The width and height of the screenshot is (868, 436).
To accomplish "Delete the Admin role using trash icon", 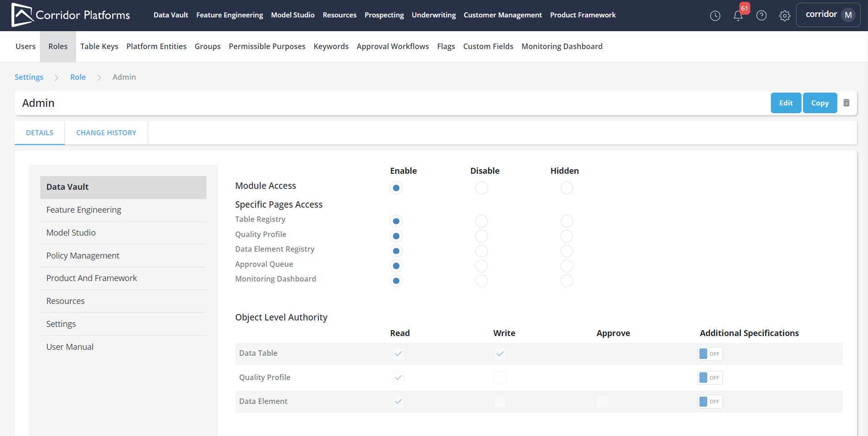I will tap(846, 103).
